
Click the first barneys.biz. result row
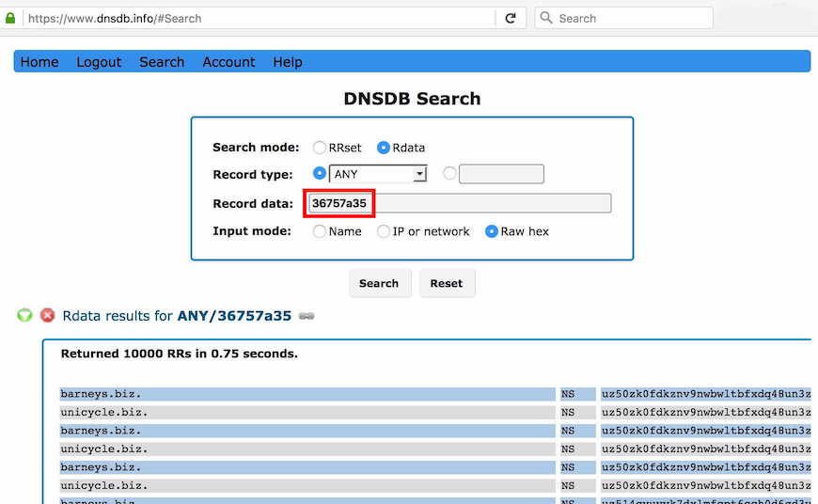[x=307, y=394]
